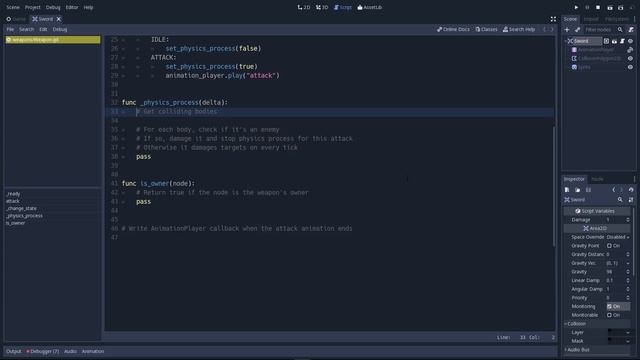Play the edited scene clapperboard icon
Image resolution: width=640 pixels, height=360 pixels.
(610, 7)
